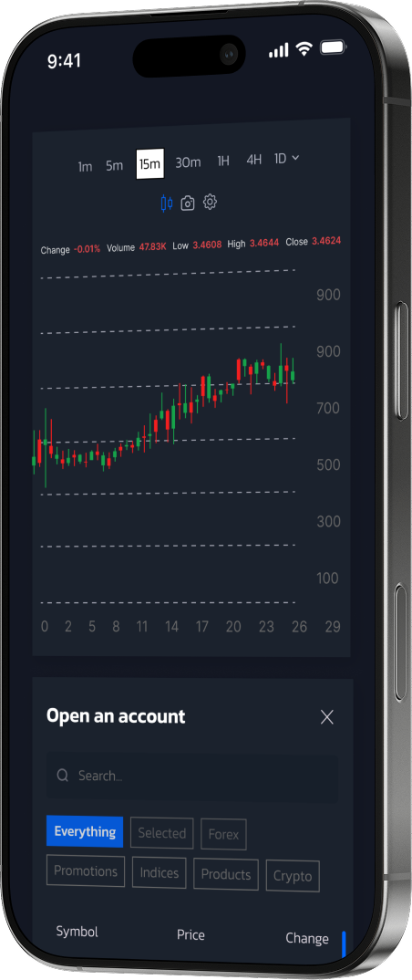
Task: Click the Open an account heading
Action: point(116,716)
